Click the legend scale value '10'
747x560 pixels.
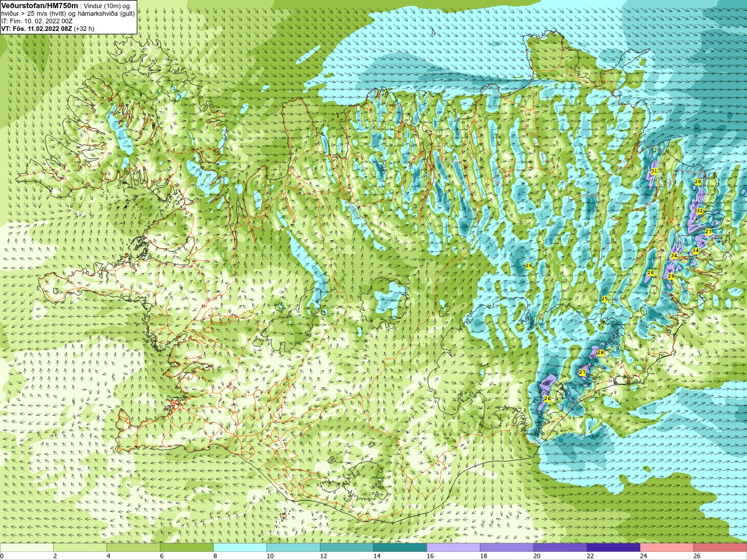tap(270, 556)
